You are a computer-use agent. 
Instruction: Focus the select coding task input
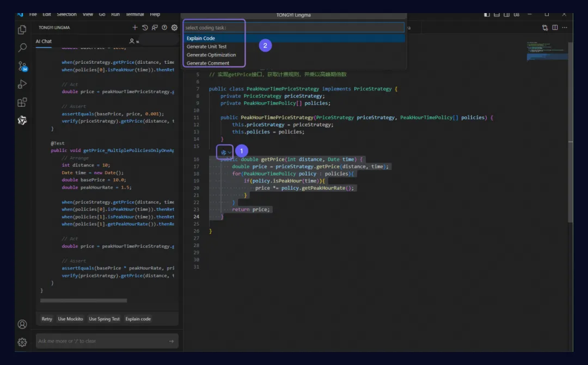click(294, 27)
